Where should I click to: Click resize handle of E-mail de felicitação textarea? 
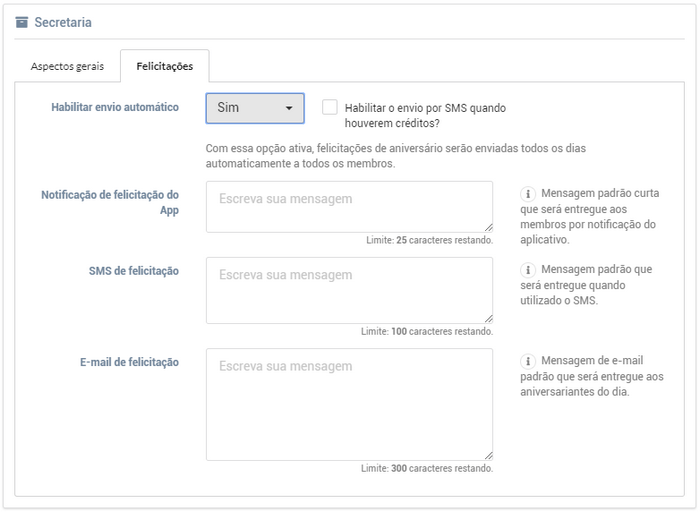[x=488, y=456]
